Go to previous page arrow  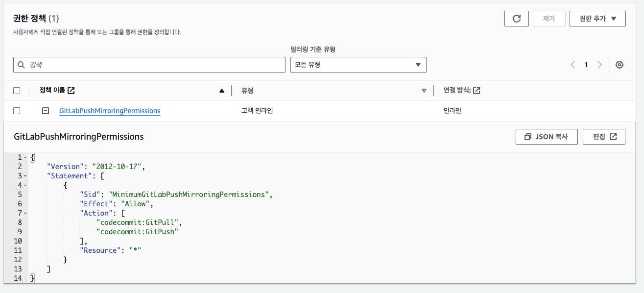[x=572, y=65]
